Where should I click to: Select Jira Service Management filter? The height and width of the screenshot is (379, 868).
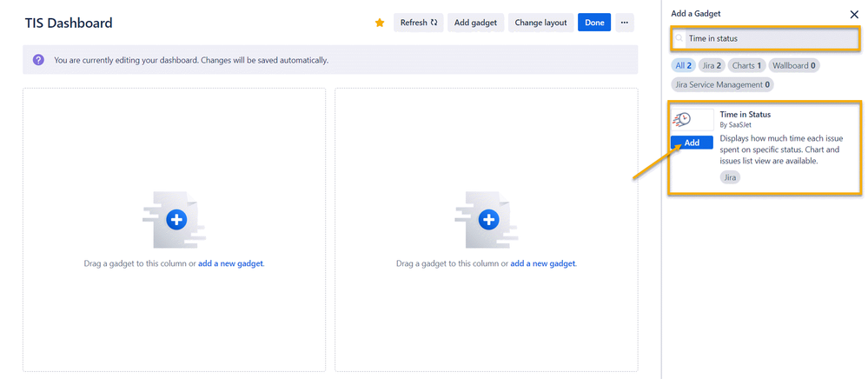[x=722, y=85]
